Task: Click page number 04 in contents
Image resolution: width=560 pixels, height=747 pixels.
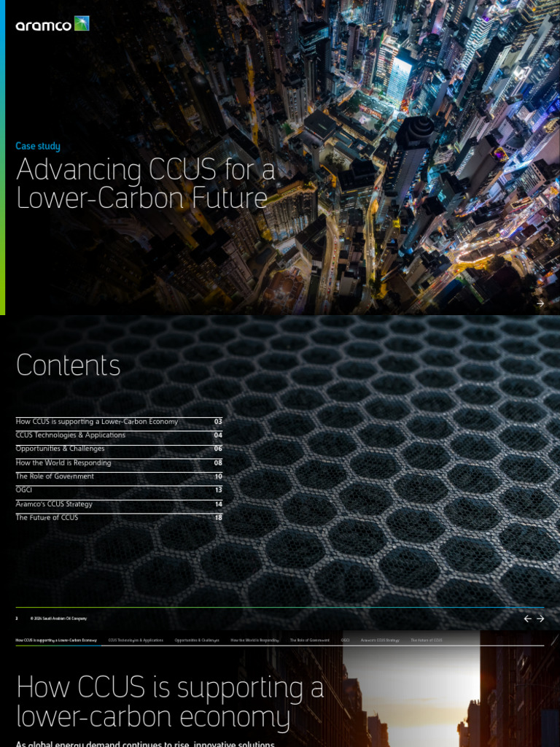Action: pyautogui.click(x=218, y=435)
